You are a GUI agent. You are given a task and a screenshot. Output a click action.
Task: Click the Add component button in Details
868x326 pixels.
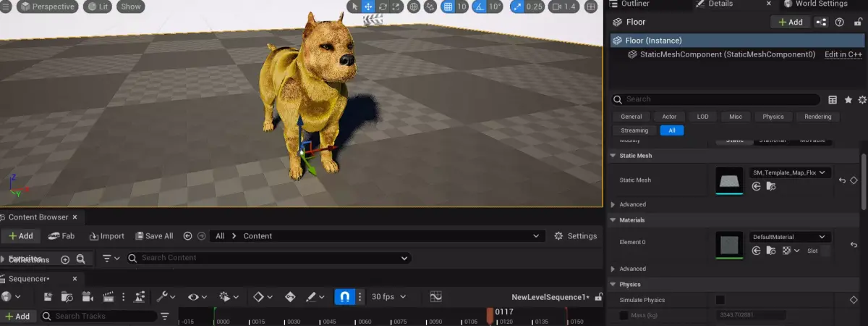[x=790, y=22]
